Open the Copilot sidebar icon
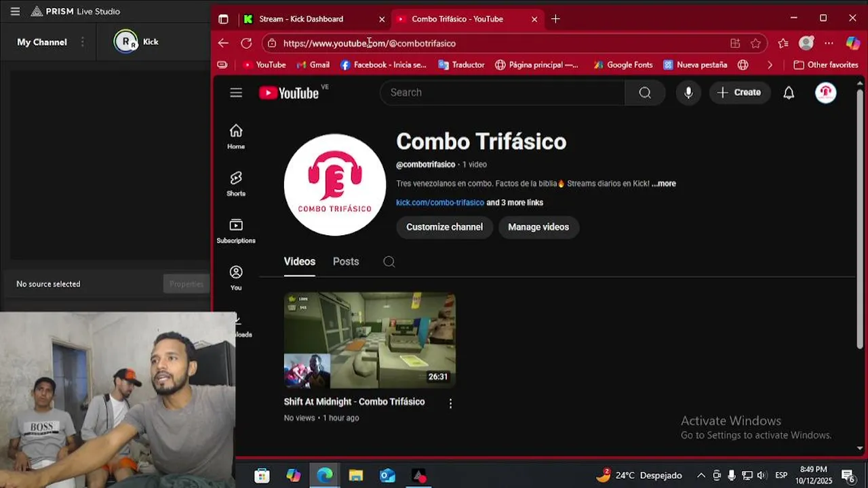Screen dimensions: 868x488 (x=853, y=43)
